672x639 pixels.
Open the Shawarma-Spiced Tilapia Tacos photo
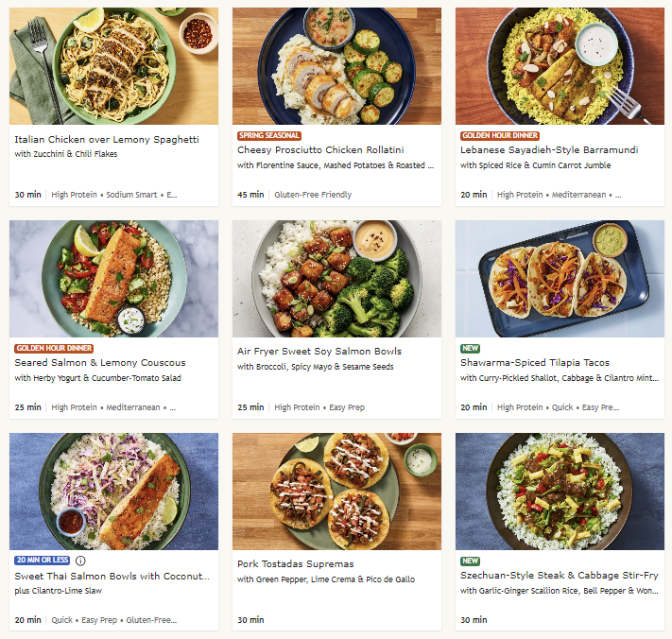(560, 279)
